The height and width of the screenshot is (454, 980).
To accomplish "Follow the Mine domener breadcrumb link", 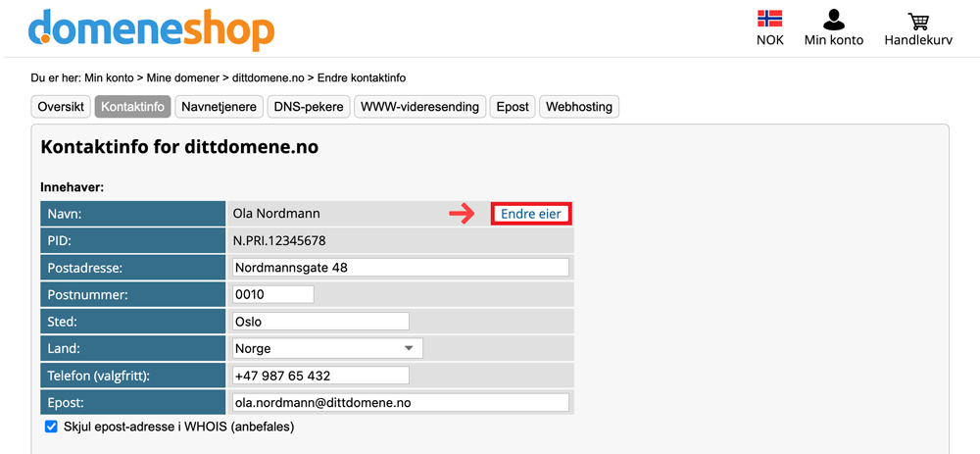I will coord(183,78).
